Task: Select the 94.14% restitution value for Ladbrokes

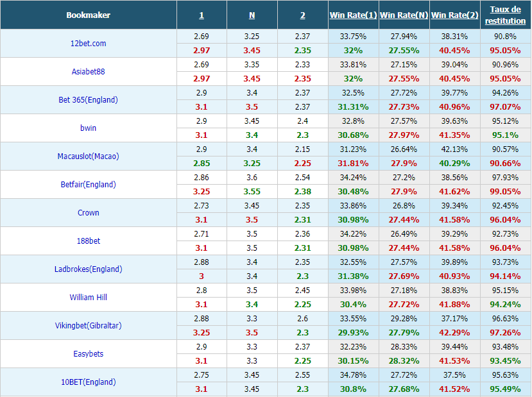Action: [x=505, y=276]
